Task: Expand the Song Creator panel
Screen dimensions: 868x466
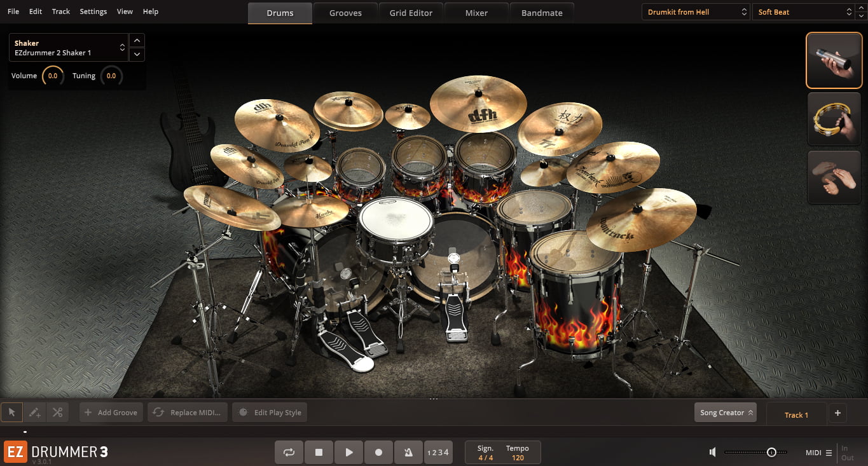Action: pos(725,413)
